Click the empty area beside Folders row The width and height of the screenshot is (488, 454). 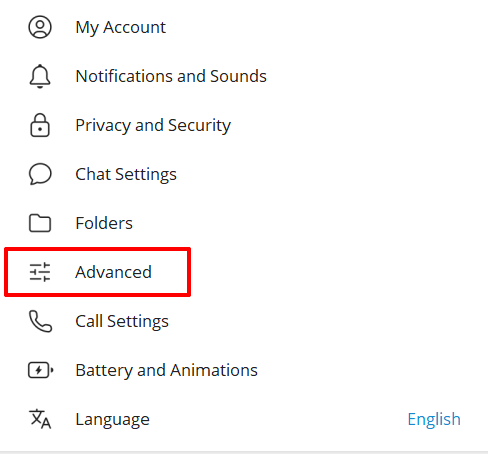click(x=300, y=223)
